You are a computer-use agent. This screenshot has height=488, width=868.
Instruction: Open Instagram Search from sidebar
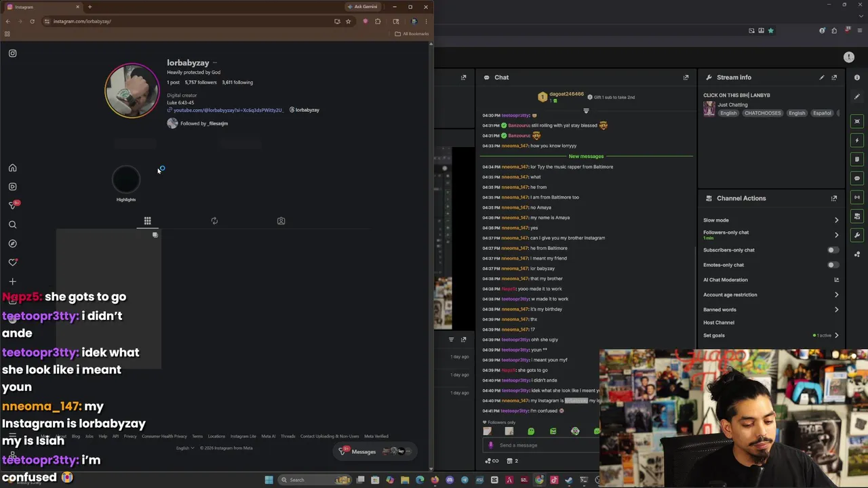tap(12, 224)
